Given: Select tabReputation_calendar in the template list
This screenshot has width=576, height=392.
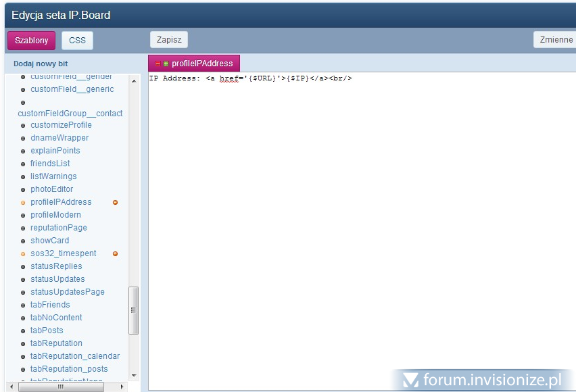Looking at the screenshot, I should (x=74, y=356).
